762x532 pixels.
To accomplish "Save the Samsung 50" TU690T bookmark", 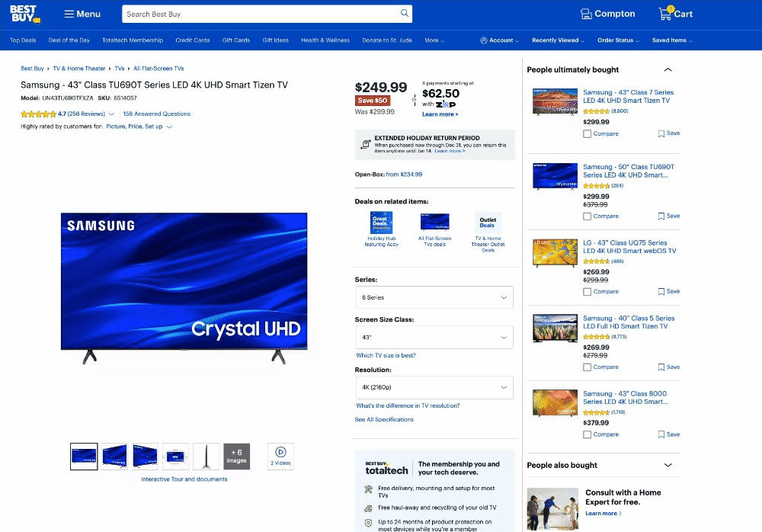I will click(x=669, y=216).
